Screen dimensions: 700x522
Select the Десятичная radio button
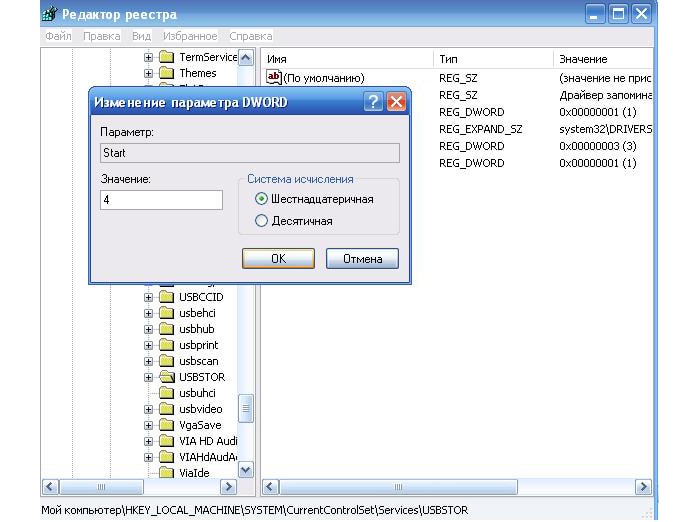(262, 221)
